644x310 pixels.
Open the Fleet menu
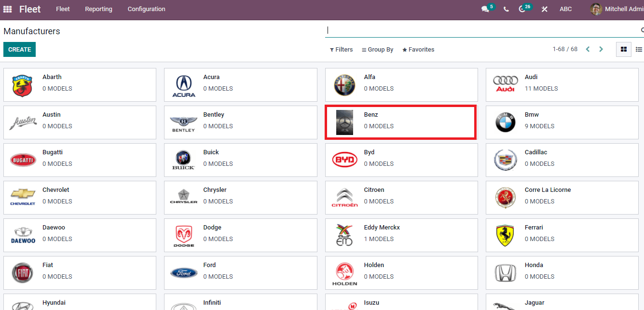(63, 9)
